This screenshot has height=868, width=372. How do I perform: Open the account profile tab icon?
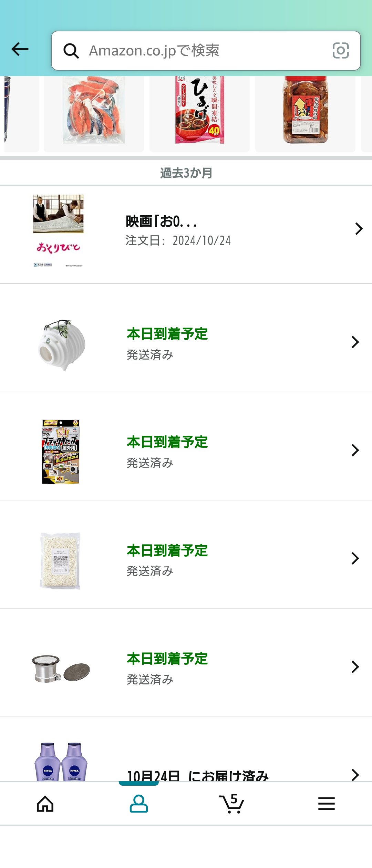pyautogui.click(x=139, y=804)
